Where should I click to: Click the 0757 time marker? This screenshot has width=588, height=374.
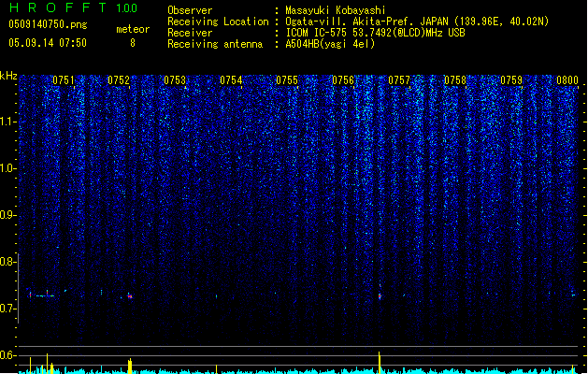(399, 80)
